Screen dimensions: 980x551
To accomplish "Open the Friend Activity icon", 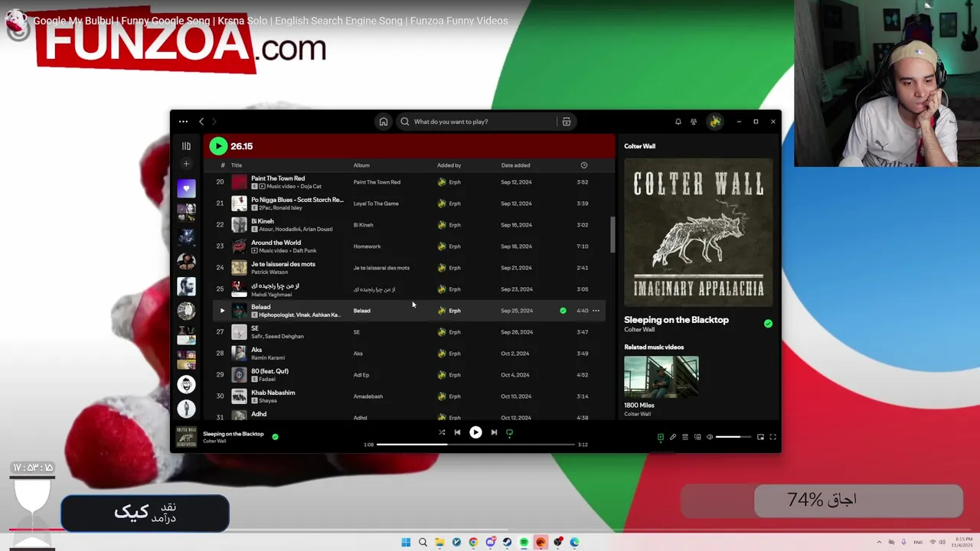I will click(694, 122).
